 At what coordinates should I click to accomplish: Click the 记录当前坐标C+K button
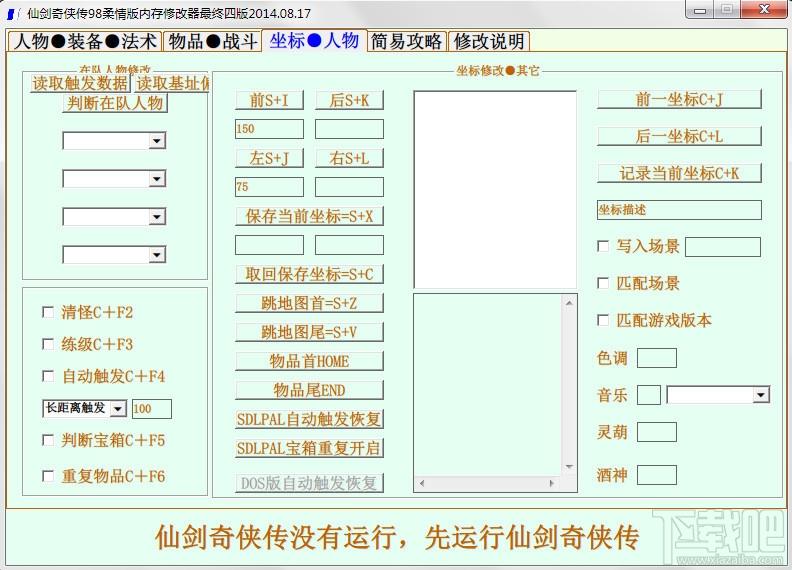679,173
